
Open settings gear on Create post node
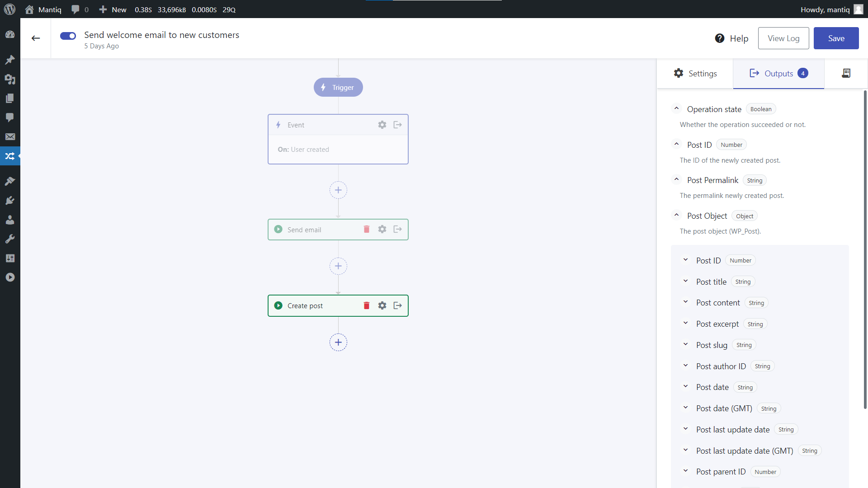pyautogui.click(x=382, y=306)
